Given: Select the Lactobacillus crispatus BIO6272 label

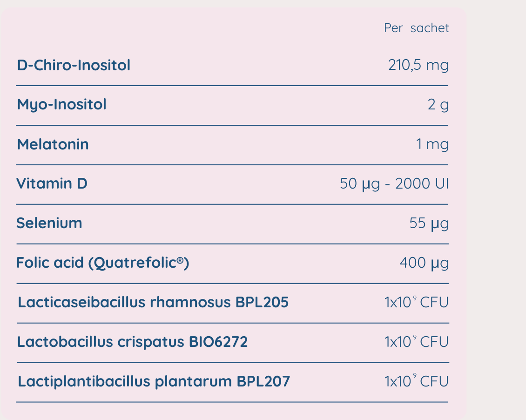Looking at the screenshot, I should [132, 342].
